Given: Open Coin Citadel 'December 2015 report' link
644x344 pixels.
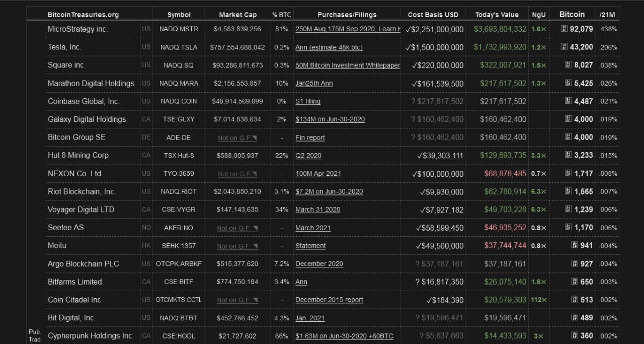Looking at the screenshot, I should coord(329,300).
